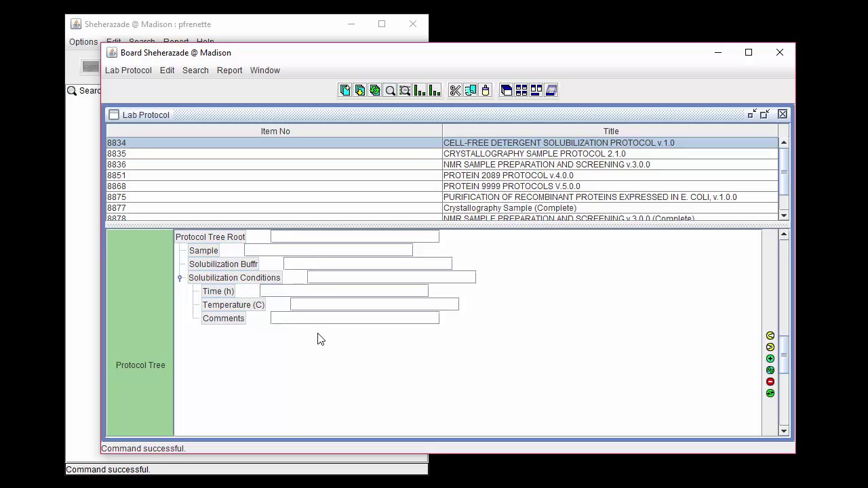Viewport: 868px width, 488px height.
Task: Click the green plus add node icon
Action: [x=770, y=359]
